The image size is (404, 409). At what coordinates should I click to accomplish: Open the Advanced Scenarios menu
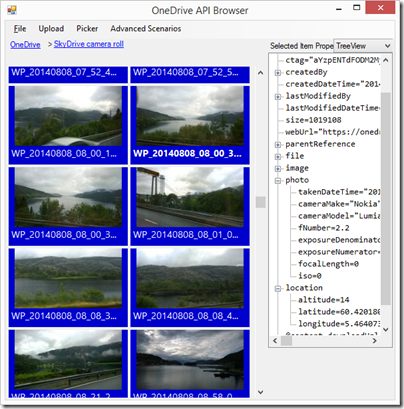(146, 29)
